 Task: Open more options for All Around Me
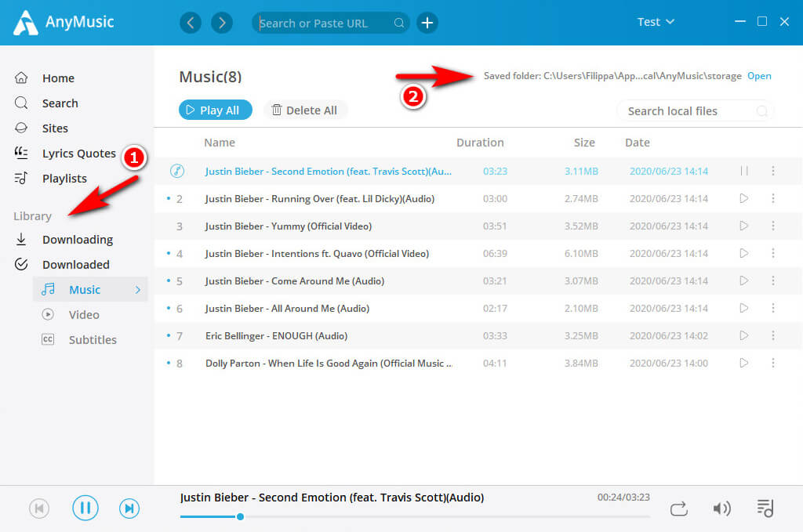pyautogui.click(x=772, y=308)
